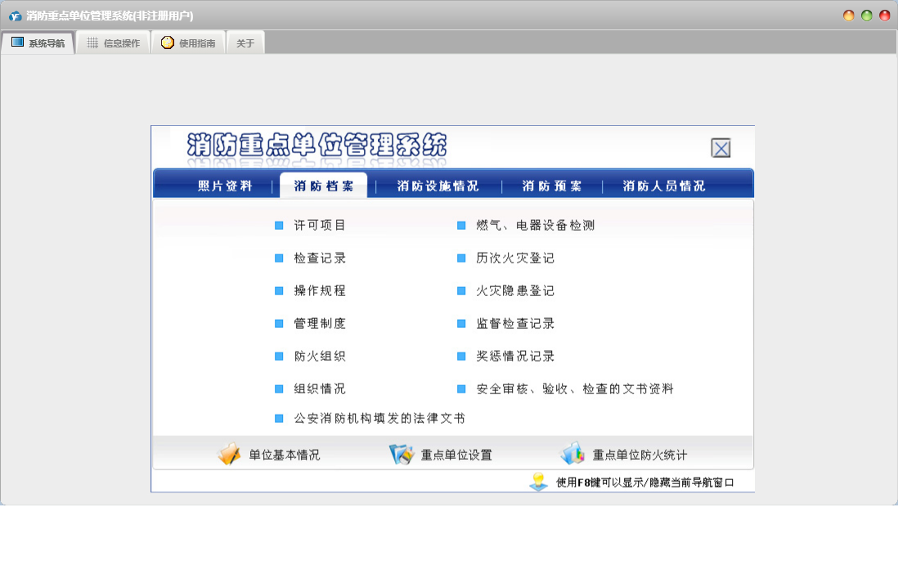Open the 监督检查记录 link
Image resolution: width=898 pixels, height=588 pixels.
tap(515, 324)
